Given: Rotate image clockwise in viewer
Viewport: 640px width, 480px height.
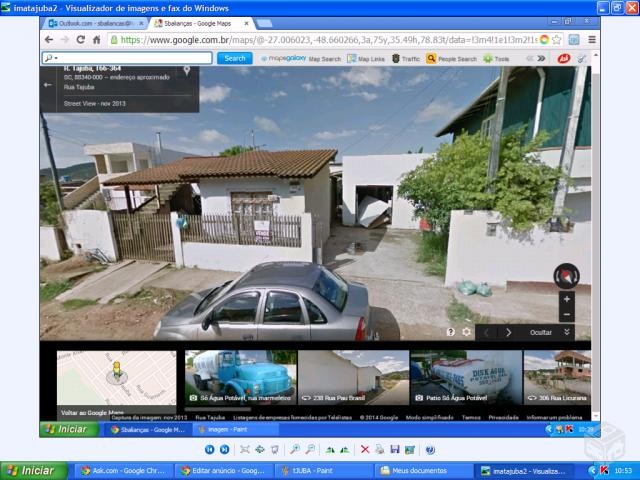Looking at the screenshot, I should coord(330,450).
